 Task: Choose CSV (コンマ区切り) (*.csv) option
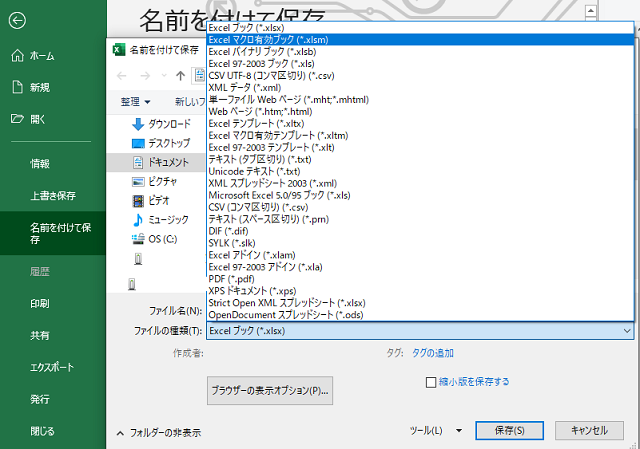pos(420,207)
